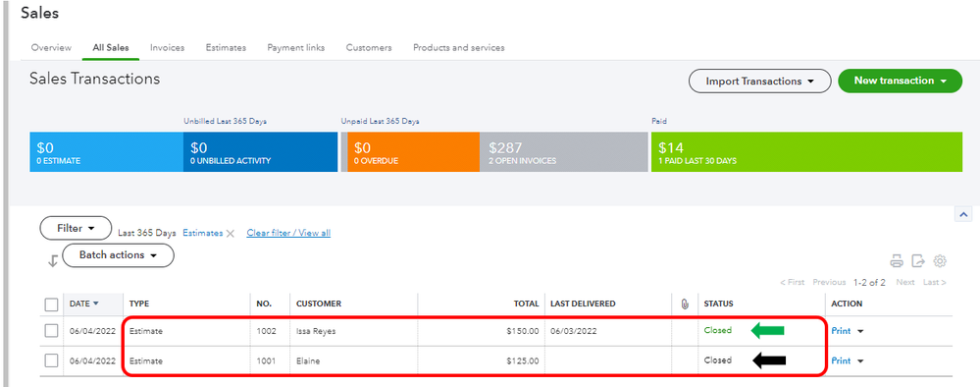Open the Import Transactions dropdown
The width and height of the screenshot is (980, 387).
coord(760,81)
